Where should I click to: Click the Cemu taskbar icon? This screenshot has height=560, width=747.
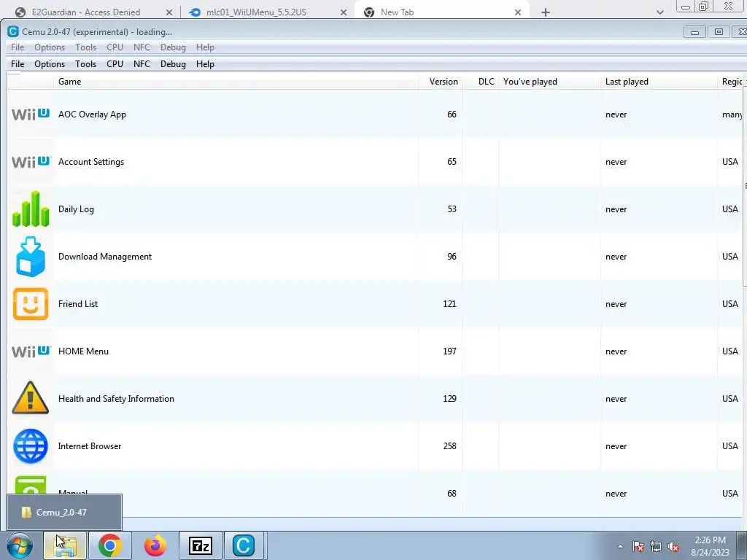tap(244, 545)
